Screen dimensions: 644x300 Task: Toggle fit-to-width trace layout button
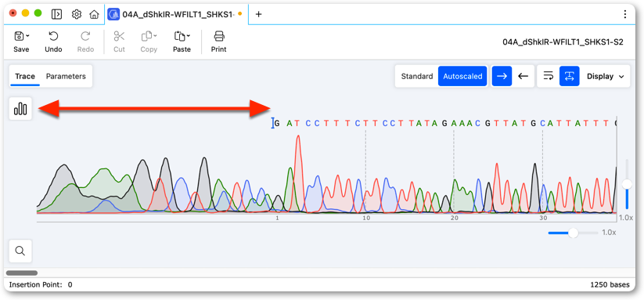click(569, 76)
